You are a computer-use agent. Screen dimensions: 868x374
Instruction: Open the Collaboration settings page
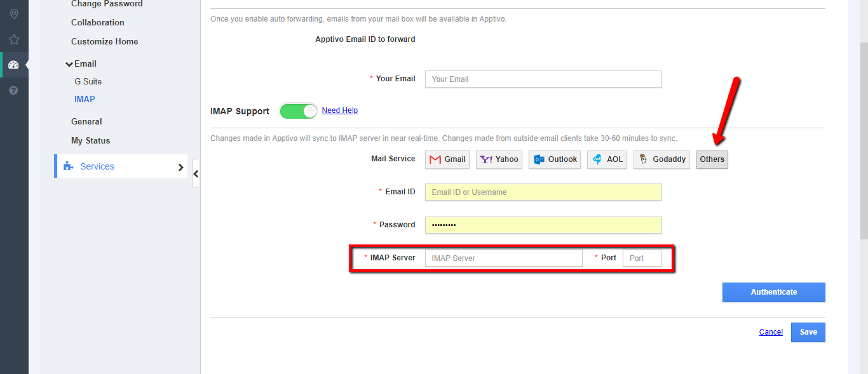[98, 22]
